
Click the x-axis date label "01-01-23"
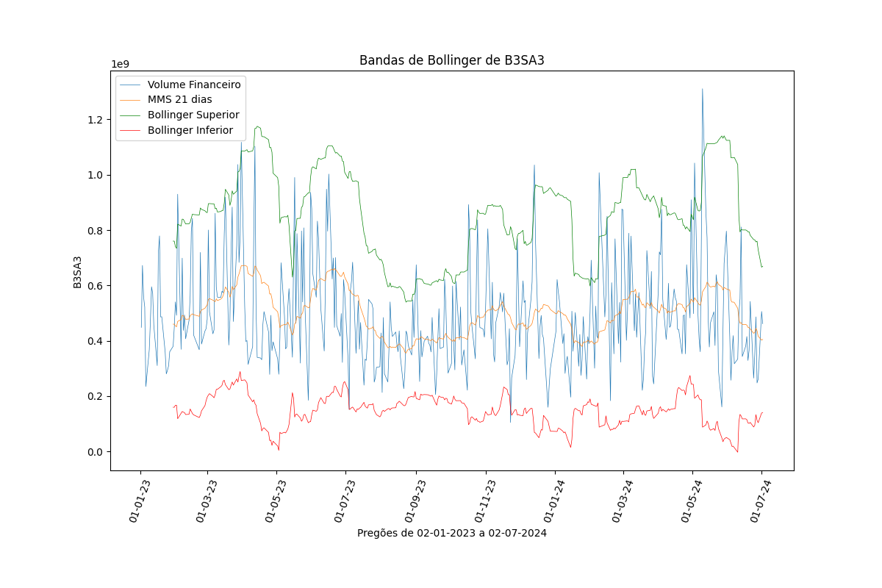click(x=139, y=501)
